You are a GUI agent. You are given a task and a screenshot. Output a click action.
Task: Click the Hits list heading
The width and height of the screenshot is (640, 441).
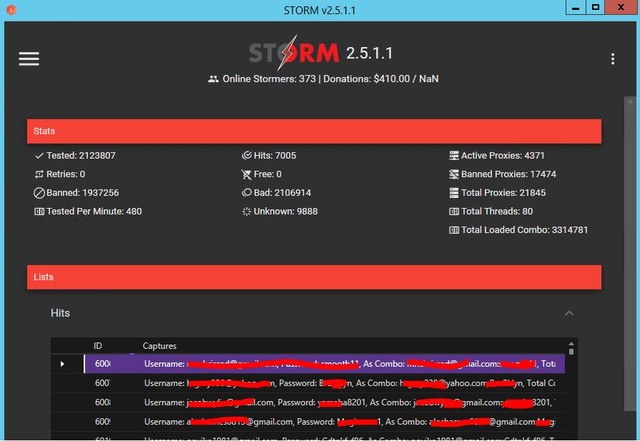60,313
